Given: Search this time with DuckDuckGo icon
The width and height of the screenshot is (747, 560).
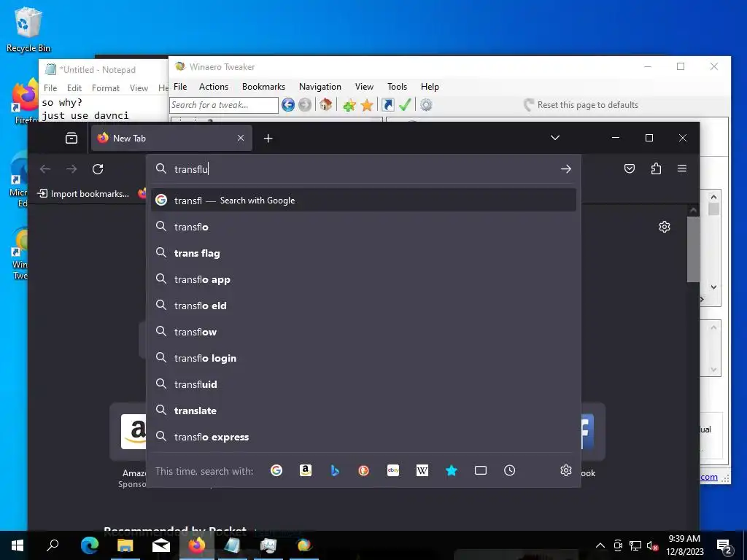Looking at the screenshot, I should pyautogui.click(x=363, y=471).
